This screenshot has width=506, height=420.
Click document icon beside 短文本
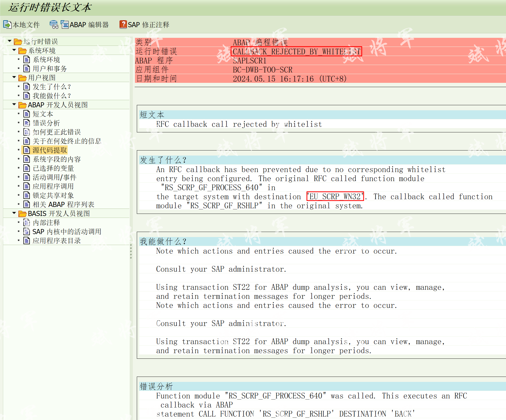27,114
